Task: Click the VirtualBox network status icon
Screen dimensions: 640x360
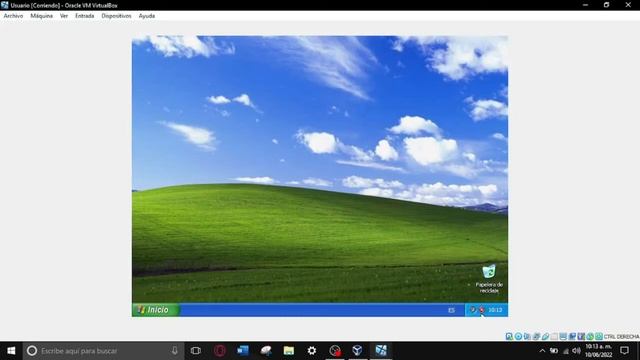Action: tap(536, 336)
